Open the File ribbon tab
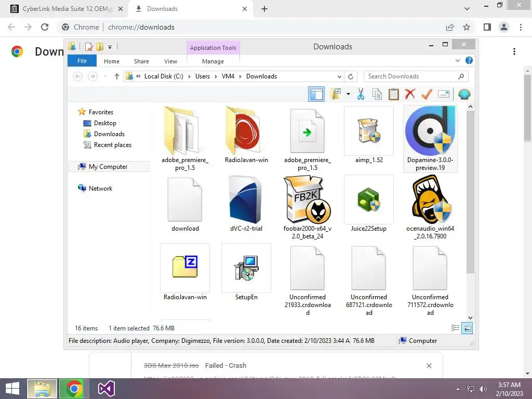 82,61
